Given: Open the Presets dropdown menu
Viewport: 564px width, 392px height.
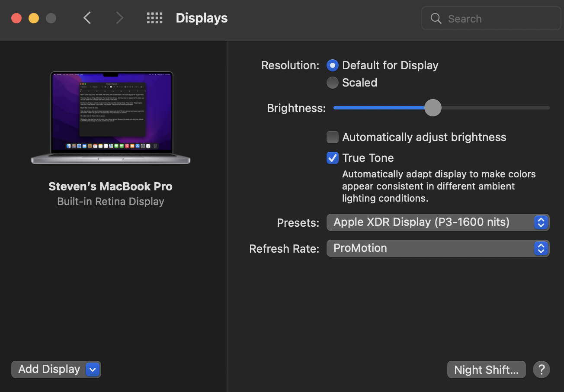Looking at the screenshot, I should 438,222.
